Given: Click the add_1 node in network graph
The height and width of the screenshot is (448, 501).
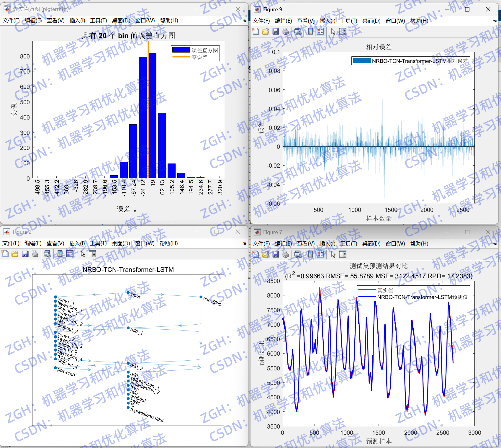Looking at the screenshot, I should tap(128, 328).
